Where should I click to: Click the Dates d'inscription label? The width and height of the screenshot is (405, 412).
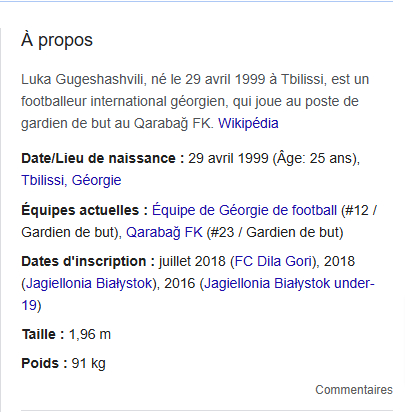click(88, 261)
